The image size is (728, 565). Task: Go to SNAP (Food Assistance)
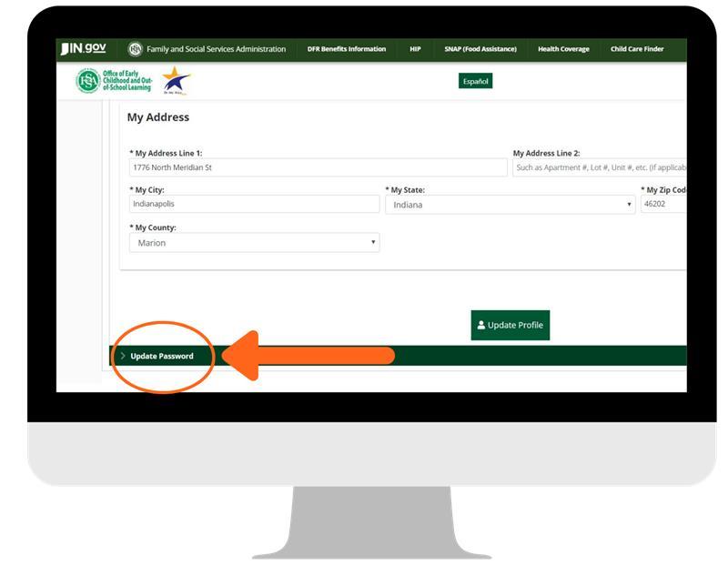tap(480, 49)
